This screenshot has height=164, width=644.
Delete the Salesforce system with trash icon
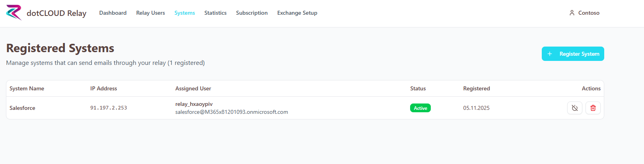pyautogui.click(x=593, y=108)
